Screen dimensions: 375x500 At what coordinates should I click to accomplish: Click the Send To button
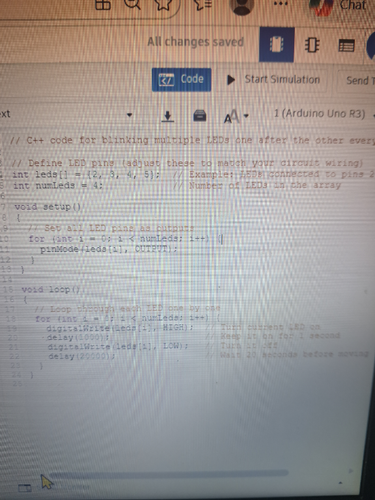coord(357,80)
